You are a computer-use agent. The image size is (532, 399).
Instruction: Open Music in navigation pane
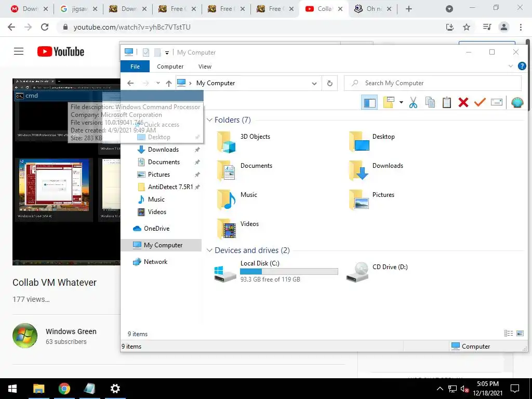pos(156,199)
